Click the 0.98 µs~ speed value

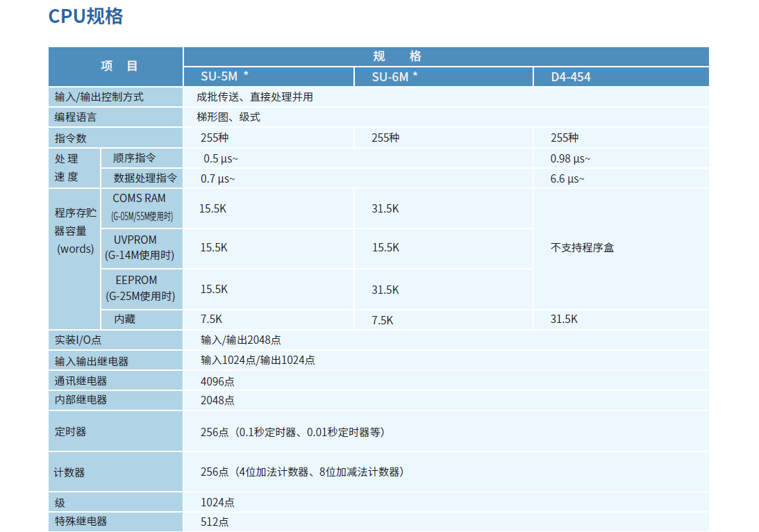(x=570, y=158)
